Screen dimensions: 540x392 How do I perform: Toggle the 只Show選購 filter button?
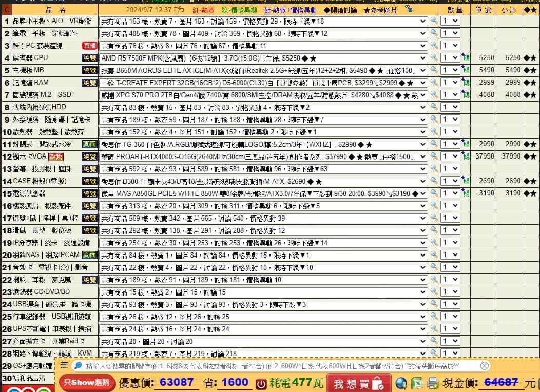(x=86, y=382)
